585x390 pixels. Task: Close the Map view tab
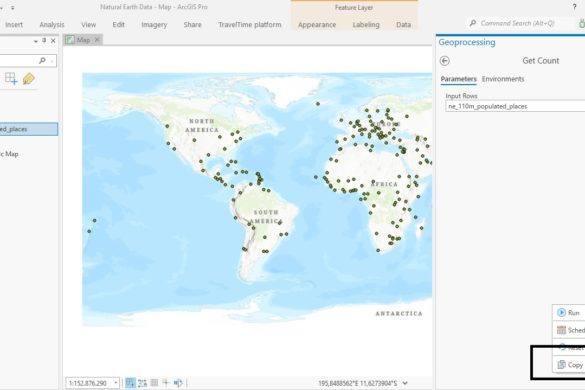point(97,40)
